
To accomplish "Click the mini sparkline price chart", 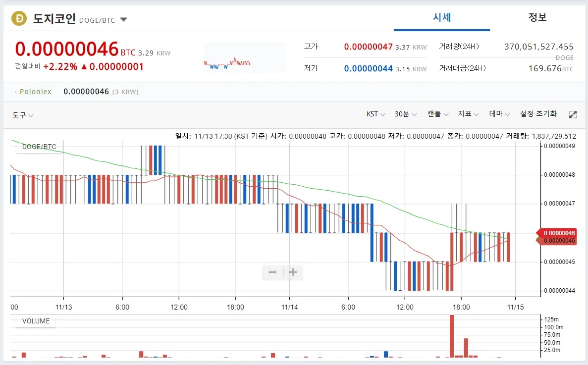I will (x=244, y=57).
